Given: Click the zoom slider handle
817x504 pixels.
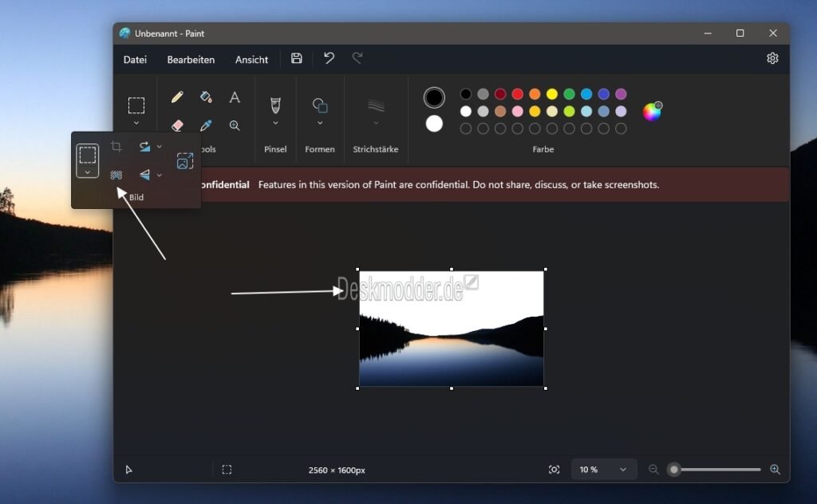Looking at the screenshot, I should pyautogui.click(x=673, y=470).
